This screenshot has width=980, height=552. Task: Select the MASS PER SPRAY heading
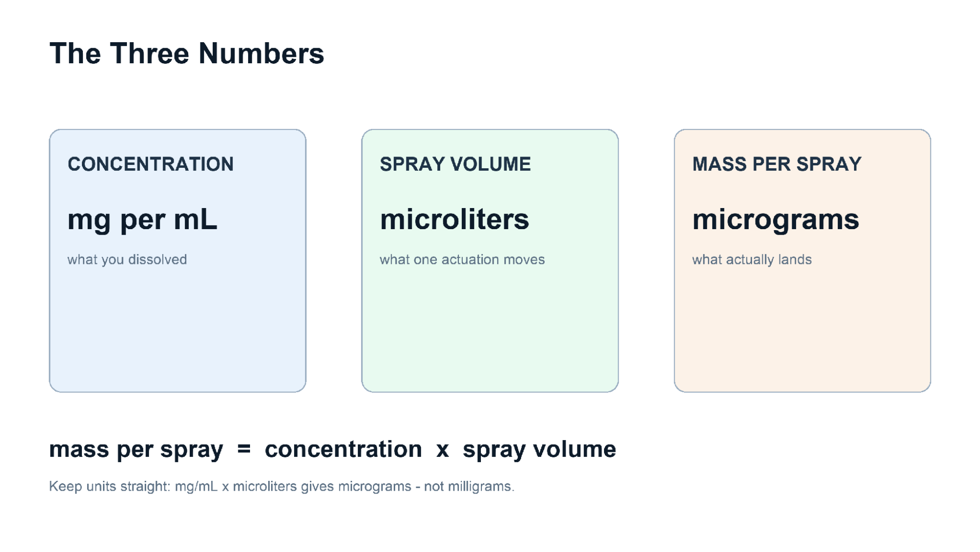pyautogui.click(x=777, y=164)
